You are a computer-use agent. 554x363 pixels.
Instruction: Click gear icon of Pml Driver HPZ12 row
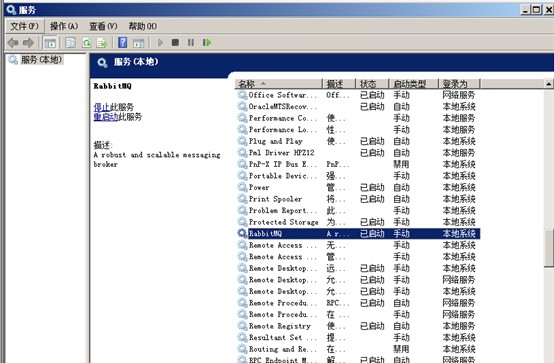point(242,153)
